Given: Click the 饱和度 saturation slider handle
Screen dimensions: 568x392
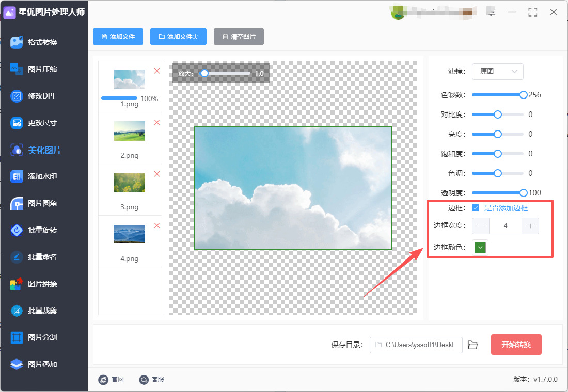Looking at the screenshot, I should (x=498, y=154).
